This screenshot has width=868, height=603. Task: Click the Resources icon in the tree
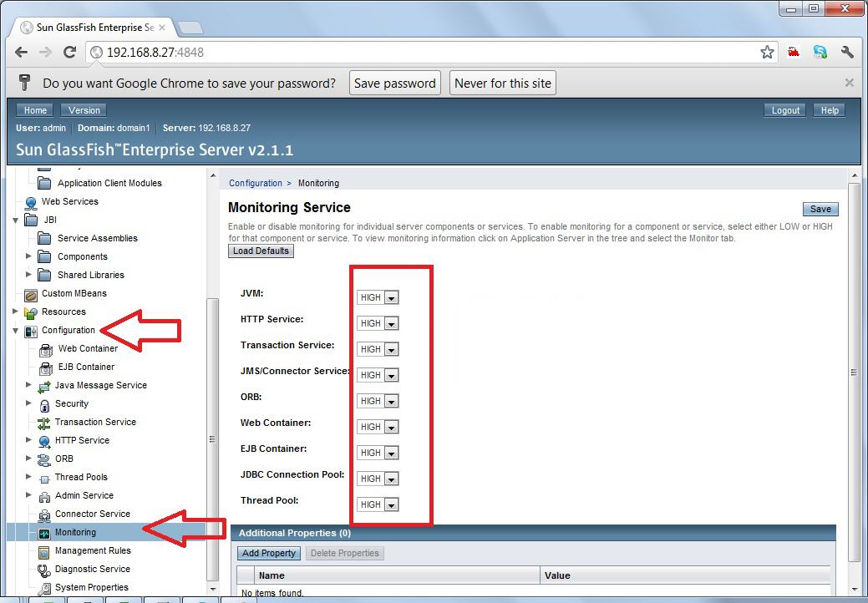31,312
